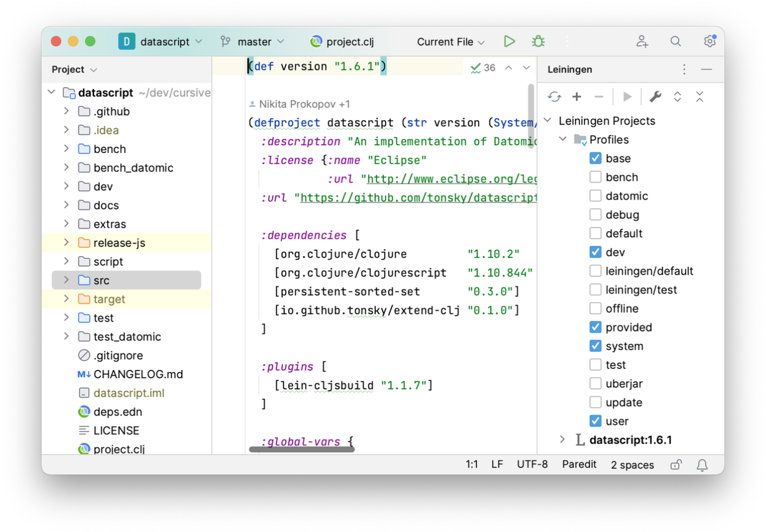766x532 pixels.
Task: Open Leiningen settings wrench icon
Action: (656, 97)
